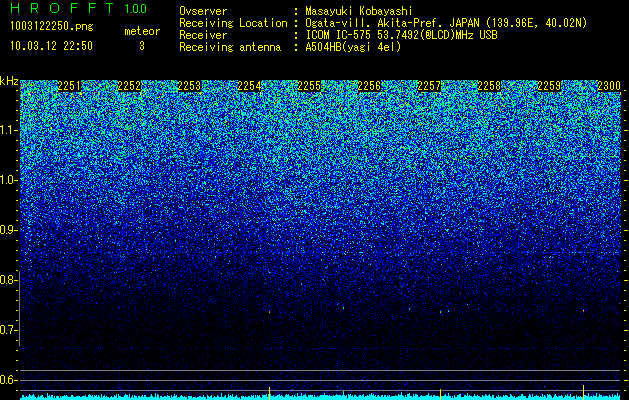Image resolution: width=629 pixels, height=400 pixels.
Task: Click the 2252 time marker
Action: tap(129, 86)
